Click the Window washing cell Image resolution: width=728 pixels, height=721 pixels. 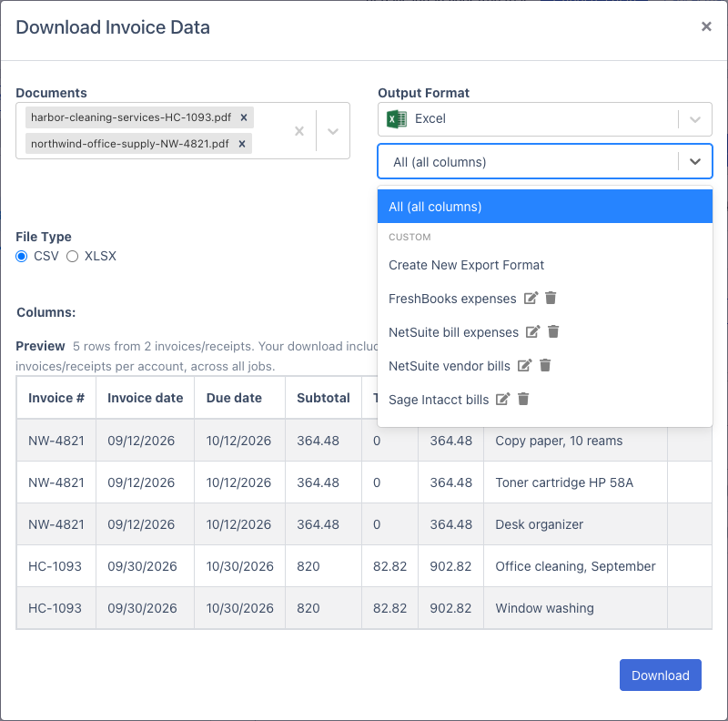click(x=575, y=607)
